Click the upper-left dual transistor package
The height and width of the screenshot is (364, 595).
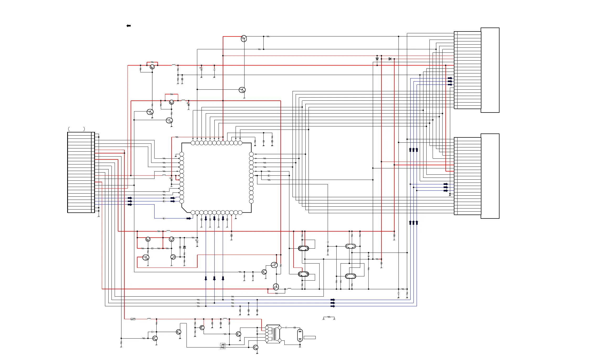click(x=304, y=248)
